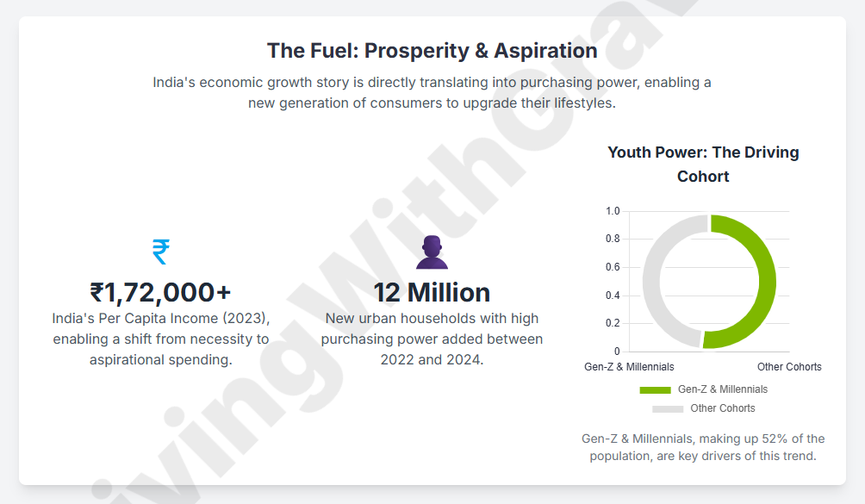Screen dimensions: 865x504
Task: Toggle the green Gen-Z & Millennials legend swatch
Action: click(655, 390)
